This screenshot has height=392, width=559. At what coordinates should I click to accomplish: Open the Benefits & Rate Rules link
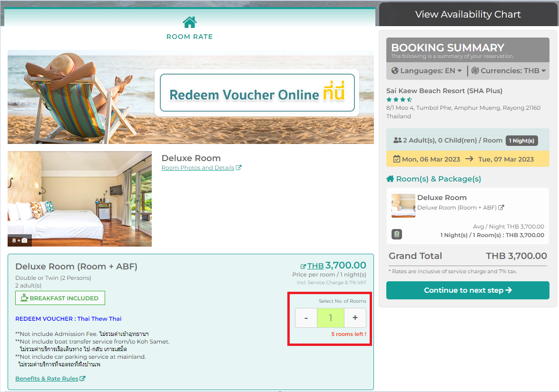[50, 379]
